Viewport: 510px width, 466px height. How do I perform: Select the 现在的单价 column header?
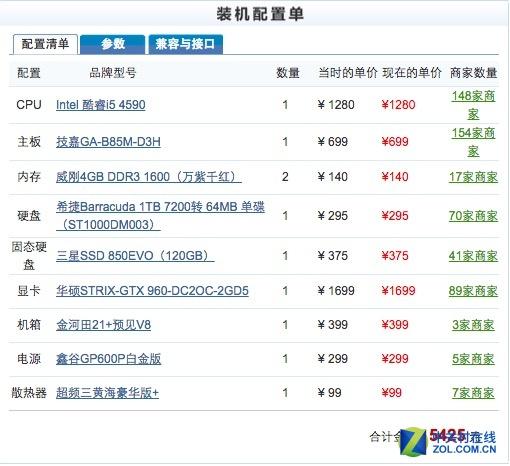pyautogui.click(x=412, y=73)
